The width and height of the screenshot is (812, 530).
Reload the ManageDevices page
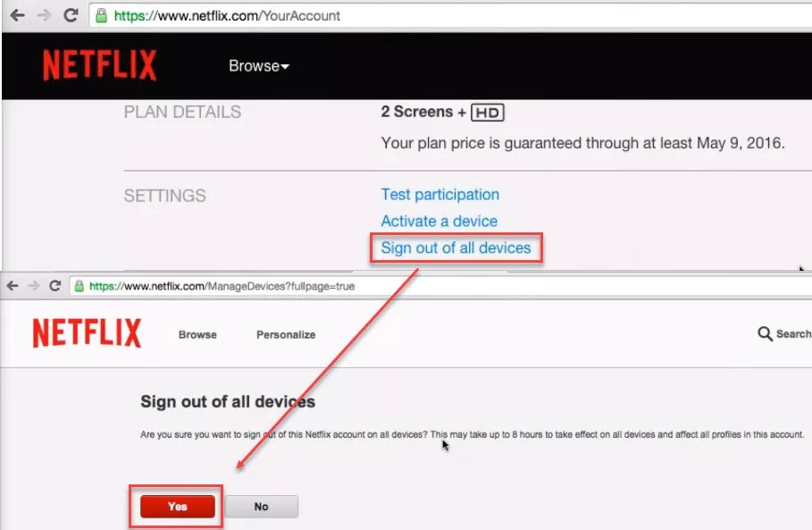coord(54,286)
